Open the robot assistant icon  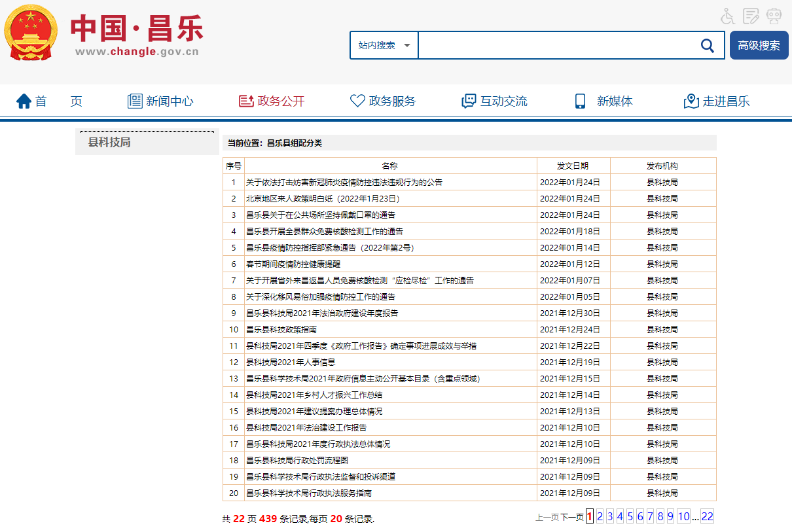[774, 16]
